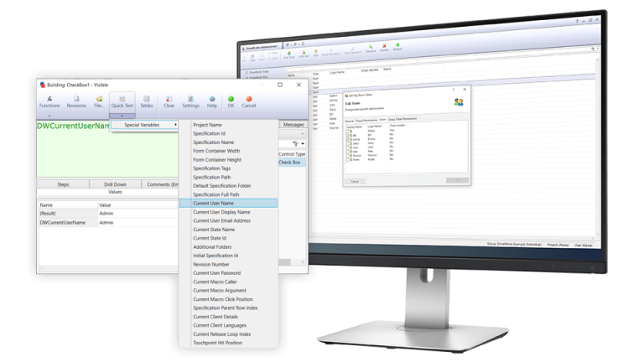Open the Users tab in Edit Team dialog
644x362 pixels.
click(382, 120)
